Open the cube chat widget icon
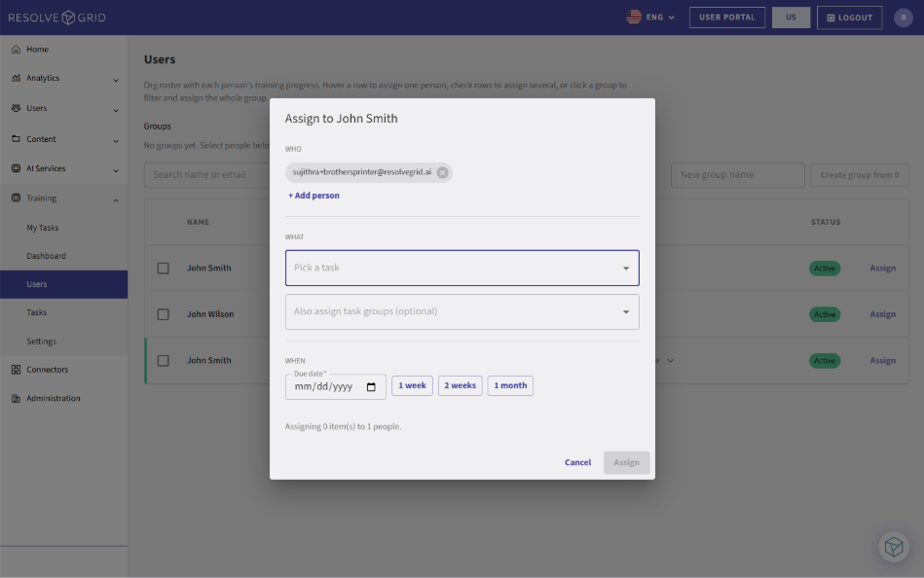This screenshot has height=578, width=924. coord(894,547)
